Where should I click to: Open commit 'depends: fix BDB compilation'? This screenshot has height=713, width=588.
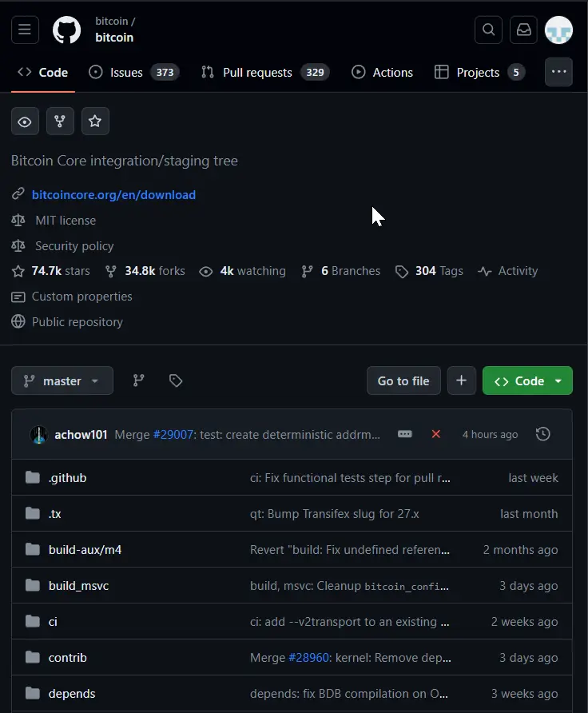[349, 694]
